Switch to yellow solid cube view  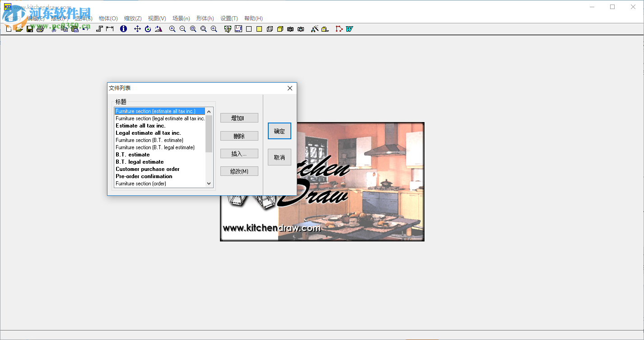coord(280,29)
